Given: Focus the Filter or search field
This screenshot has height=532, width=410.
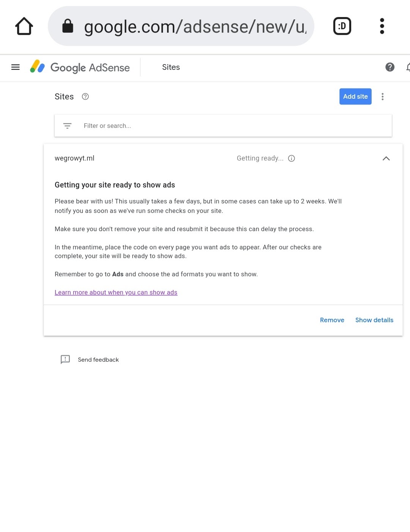Looking at the screenshot, I should (223, 126).
